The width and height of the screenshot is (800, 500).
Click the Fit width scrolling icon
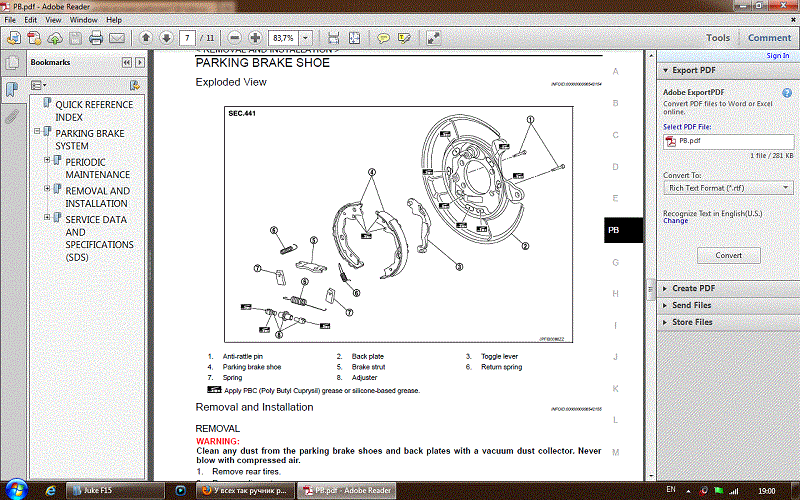[x=333, y=38]
